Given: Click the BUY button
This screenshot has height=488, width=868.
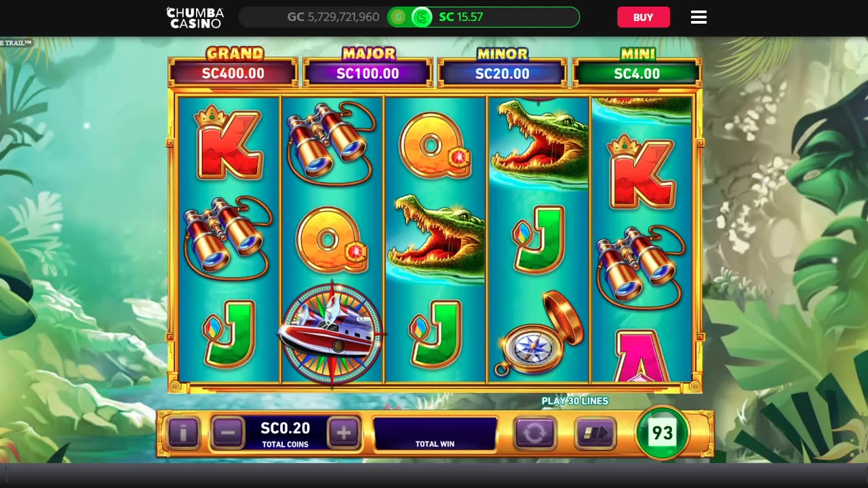Looking at the screenshot, I should pos(643,17).
